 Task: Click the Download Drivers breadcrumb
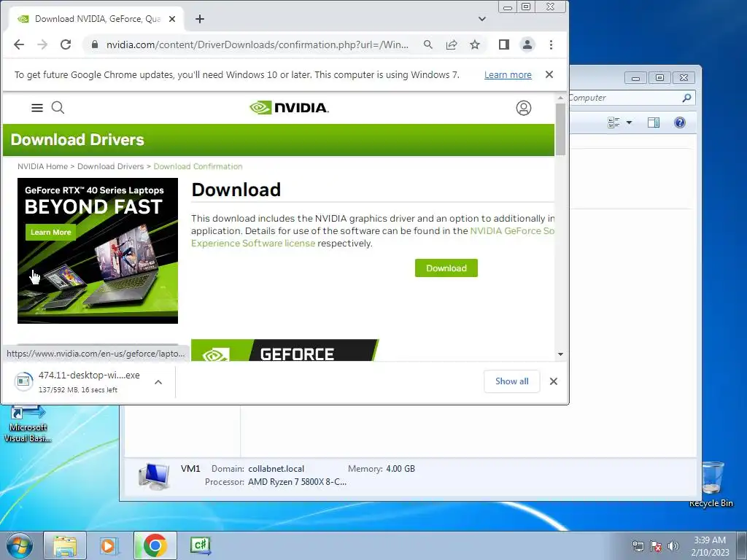coord(111,166)
